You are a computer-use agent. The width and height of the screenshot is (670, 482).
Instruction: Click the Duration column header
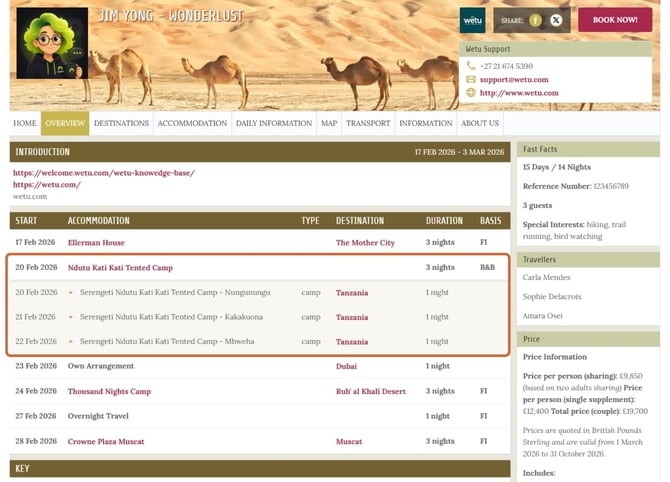444,220
